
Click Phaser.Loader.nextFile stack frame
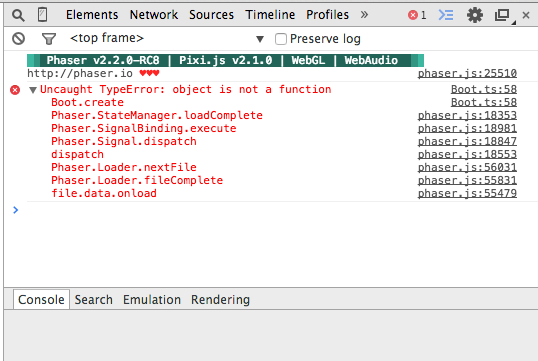[124, 167]
